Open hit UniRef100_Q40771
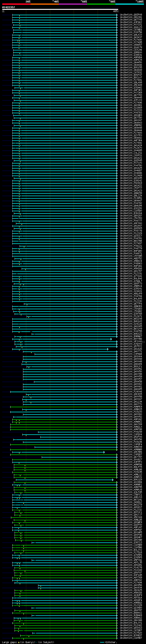Image resolution: width=146 pixels, height=644 pixels. coord(131,352)
